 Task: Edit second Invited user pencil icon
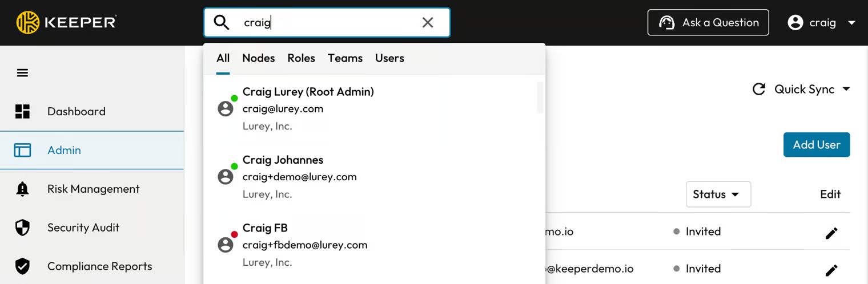point(831,270)
